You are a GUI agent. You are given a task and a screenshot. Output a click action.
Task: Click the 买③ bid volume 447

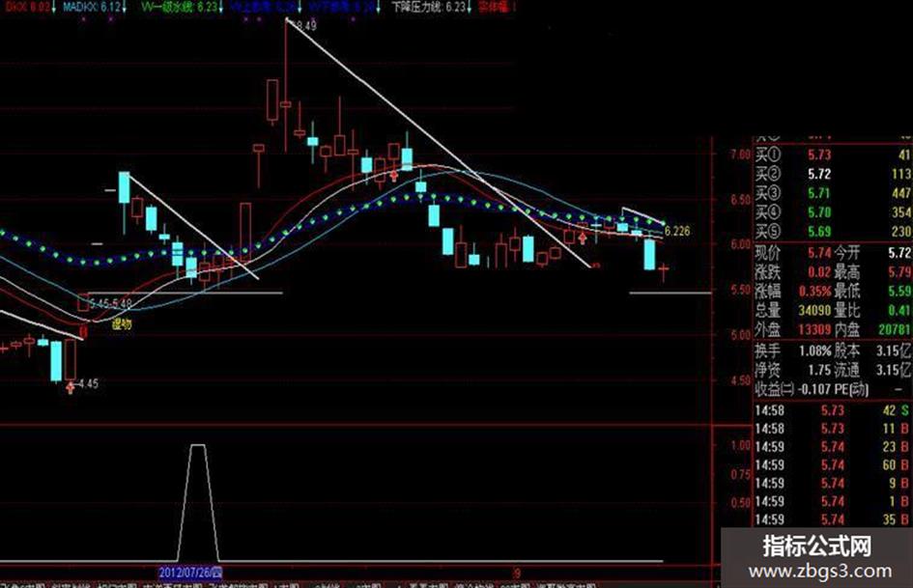coord(900,193)
